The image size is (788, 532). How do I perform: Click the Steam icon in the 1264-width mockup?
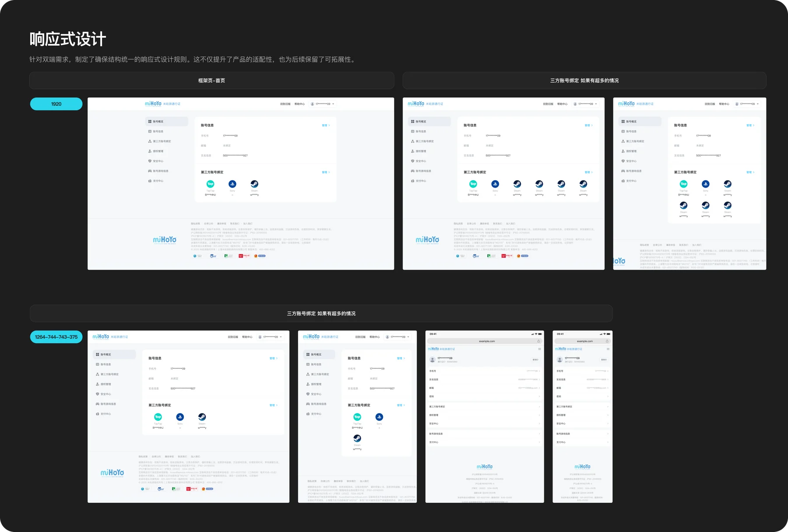click(x=202, y=417)
